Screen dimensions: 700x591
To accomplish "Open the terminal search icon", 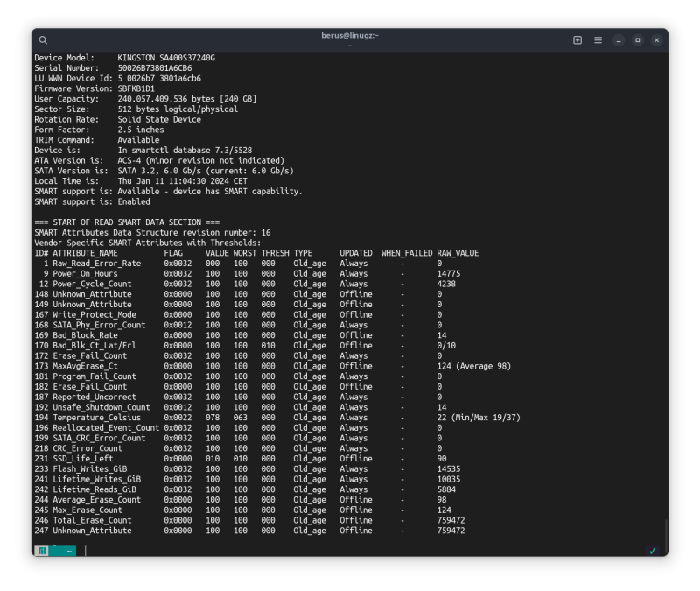I will 43,40.
